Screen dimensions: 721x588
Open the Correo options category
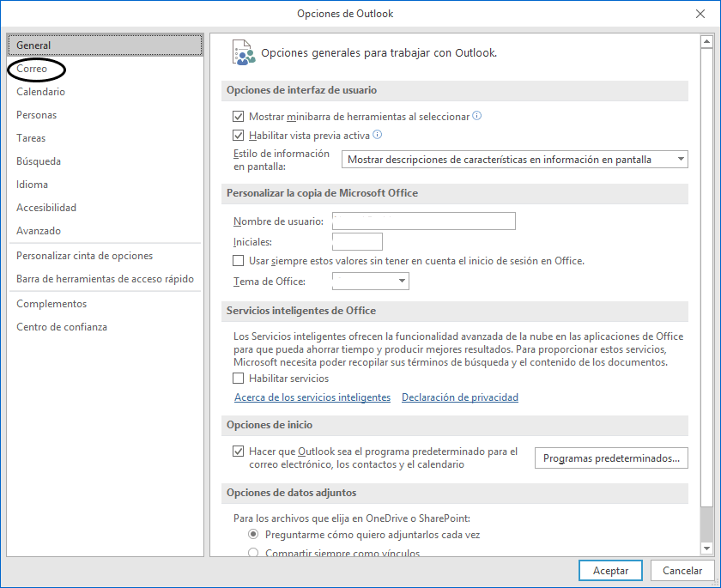tap(32, 69)
